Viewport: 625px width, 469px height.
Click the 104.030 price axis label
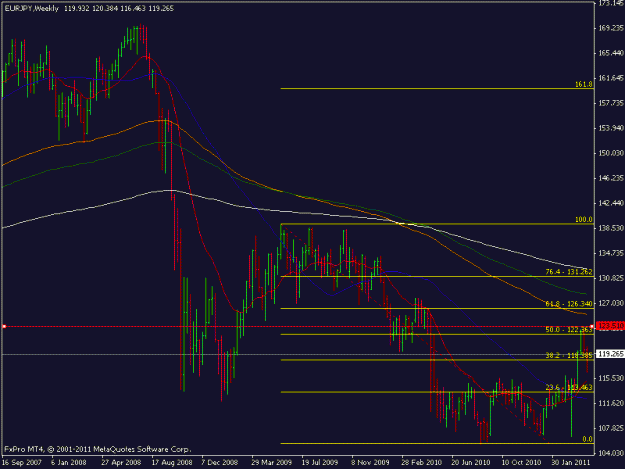pyautogui.click(x=611, y=453)
